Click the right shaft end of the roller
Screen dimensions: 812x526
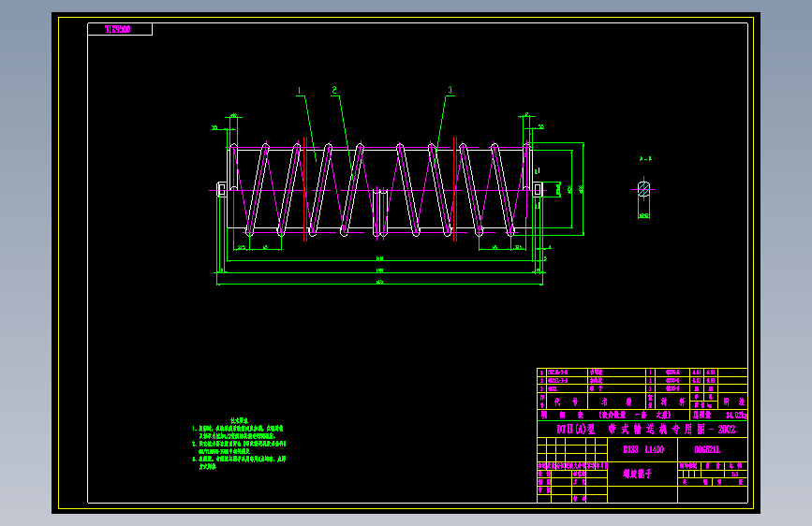click(538, 190)
